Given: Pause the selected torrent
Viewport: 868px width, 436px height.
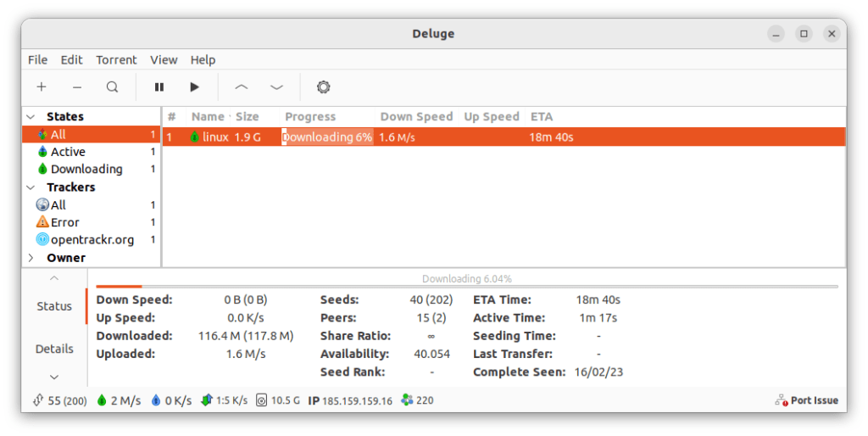Looking at the screenshot, I should 159,87.
